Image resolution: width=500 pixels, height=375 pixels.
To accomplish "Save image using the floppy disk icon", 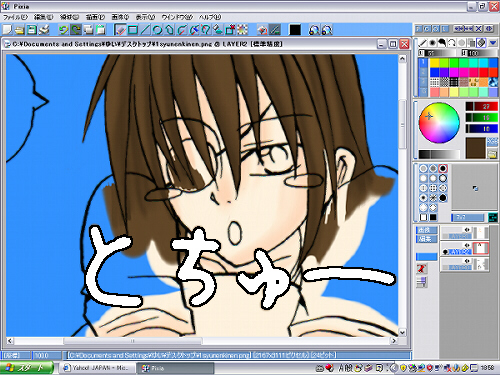I will pyautogui.click(x=32, y=30).
